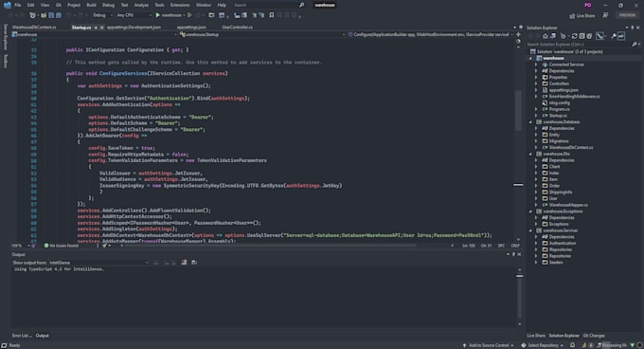This screenshot has height=349, width=644.
Task: Collapse the warehouse.Database project node
Action: point(530,122)
